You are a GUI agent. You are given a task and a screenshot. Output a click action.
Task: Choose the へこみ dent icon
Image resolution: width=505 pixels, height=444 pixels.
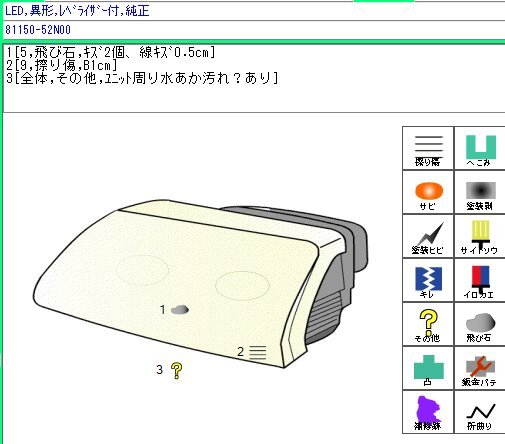point(480,148)
